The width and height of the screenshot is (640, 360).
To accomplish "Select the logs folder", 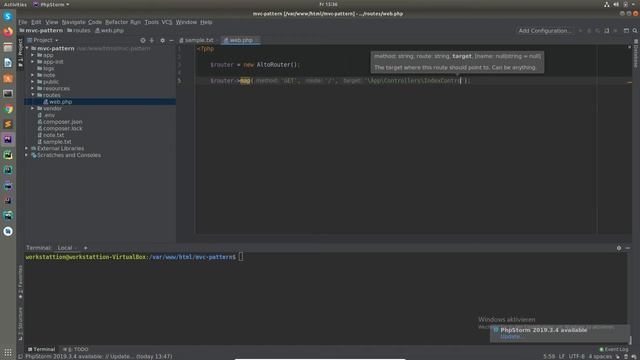I will 45,68.
